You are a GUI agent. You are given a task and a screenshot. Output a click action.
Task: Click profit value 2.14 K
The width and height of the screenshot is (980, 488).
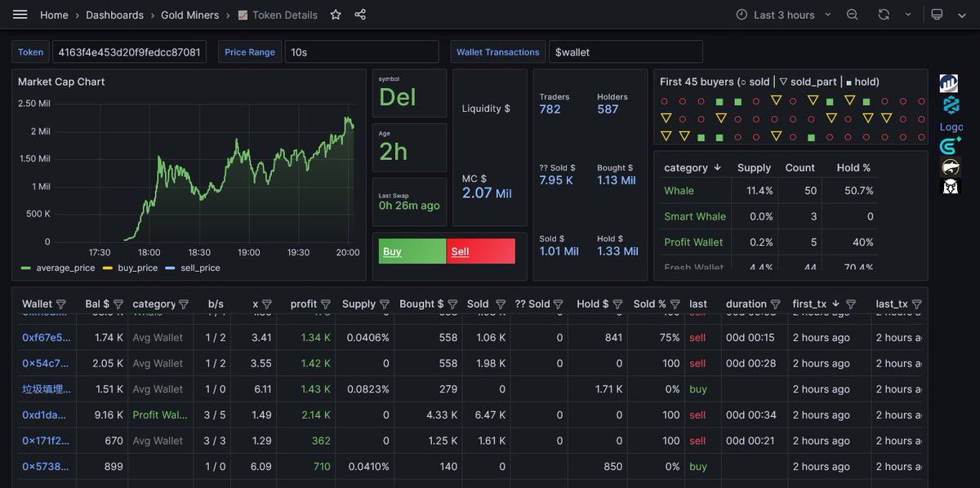pyautogui.click(x=316, y=415)
